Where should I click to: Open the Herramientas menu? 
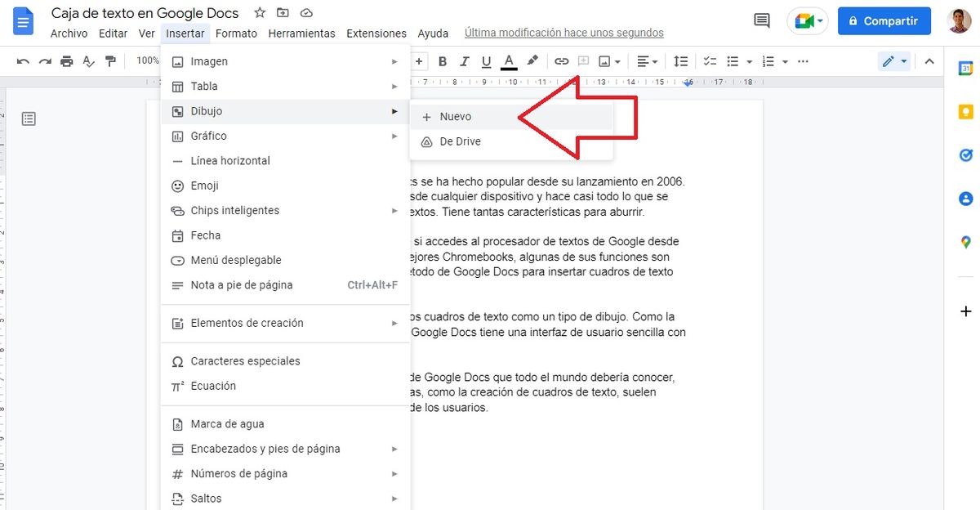tap(301, 34)
